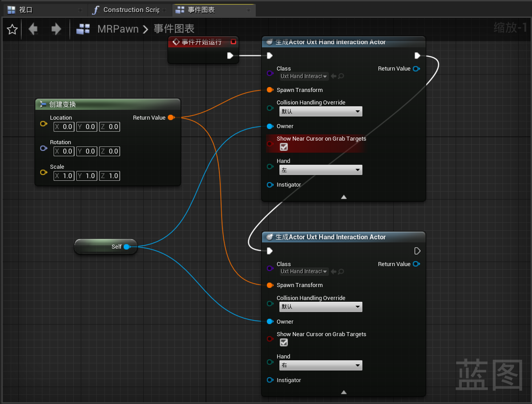Collapse the top spawn node's advanced pins arrow
This screenshot has width=532, height=404.
click(x=344, y=197)
